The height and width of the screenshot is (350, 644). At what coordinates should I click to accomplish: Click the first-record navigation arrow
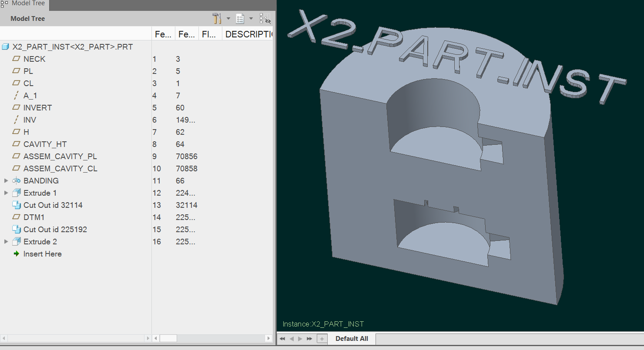pyautogui.click(x=282, y=339)
